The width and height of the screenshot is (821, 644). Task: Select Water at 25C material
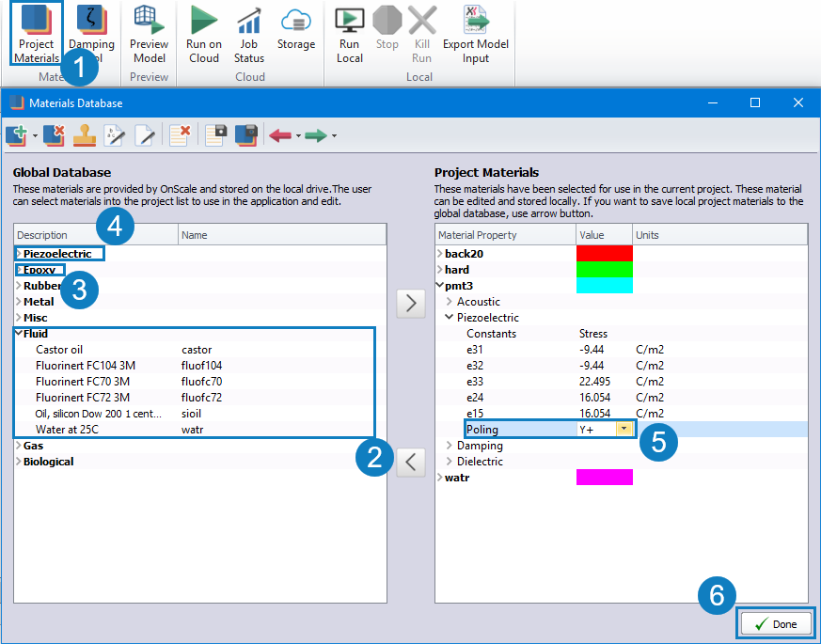click(x=200, y=430)
